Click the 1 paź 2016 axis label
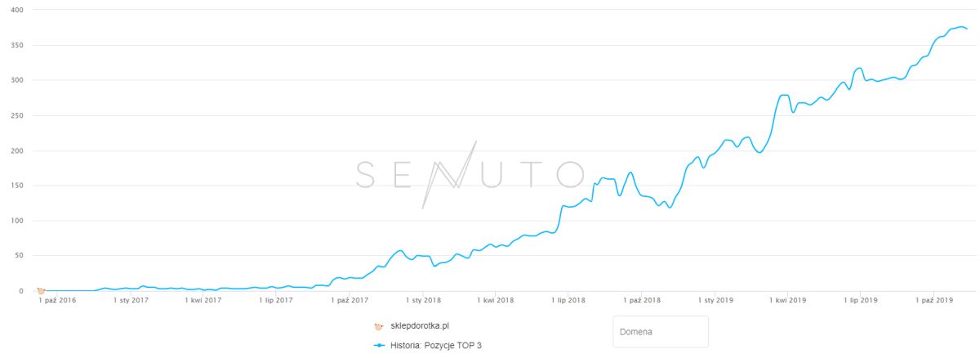 [x=59, y=301]
